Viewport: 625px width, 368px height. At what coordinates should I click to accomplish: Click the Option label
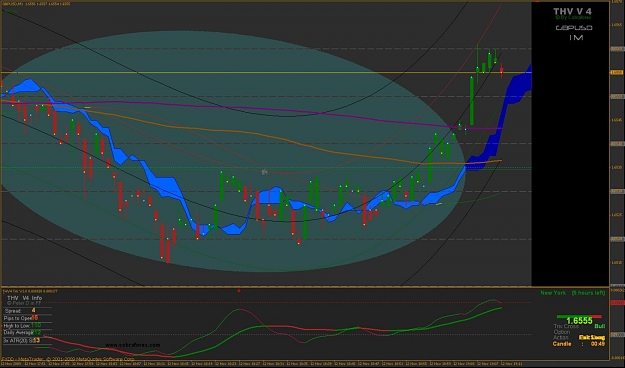[562, 332]
